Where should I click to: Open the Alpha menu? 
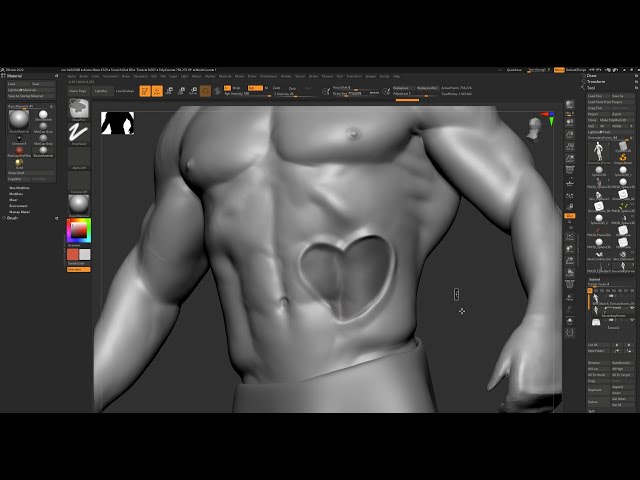(72, 76)
